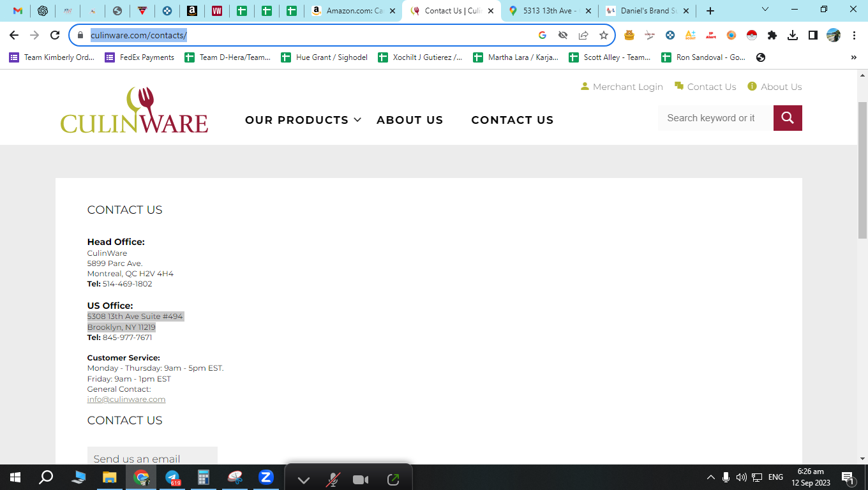Unmute the microphone in Zoom controls
This screenshot has height=490, width=868.
pyautogui.click(x=333, y=480)
